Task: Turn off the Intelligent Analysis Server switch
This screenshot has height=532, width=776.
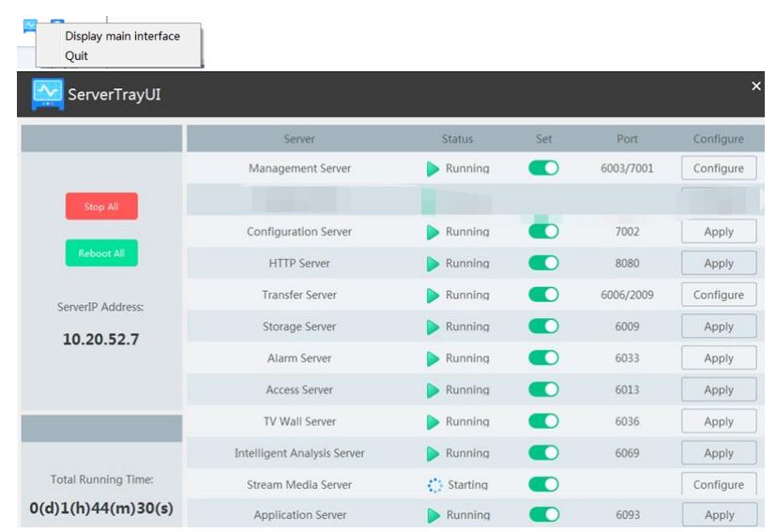Action: 543,453
